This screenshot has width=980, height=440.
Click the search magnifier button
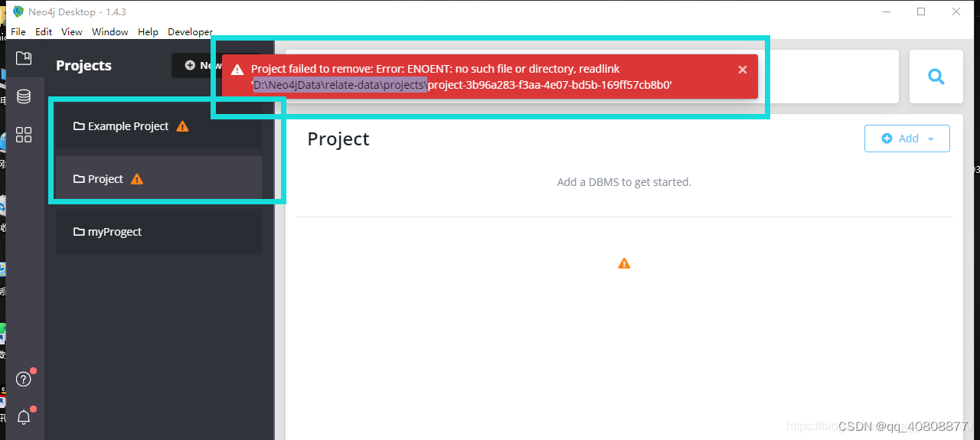[936, 77]
